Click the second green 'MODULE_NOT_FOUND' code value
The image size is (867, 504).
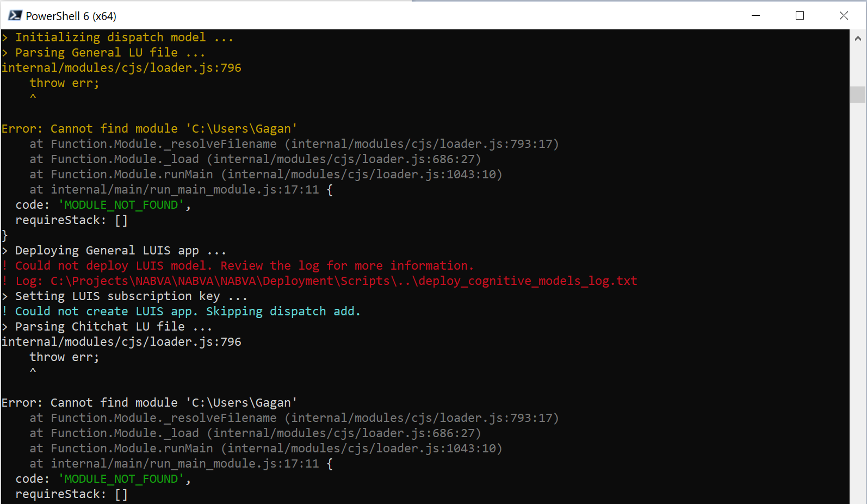click(x=121, y=479)
